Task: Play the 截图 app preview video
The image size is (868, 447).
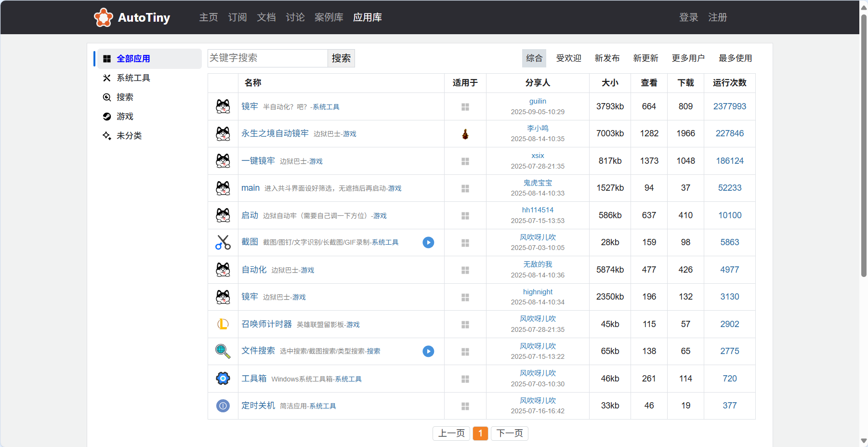Action: click(x=428, y=242)
